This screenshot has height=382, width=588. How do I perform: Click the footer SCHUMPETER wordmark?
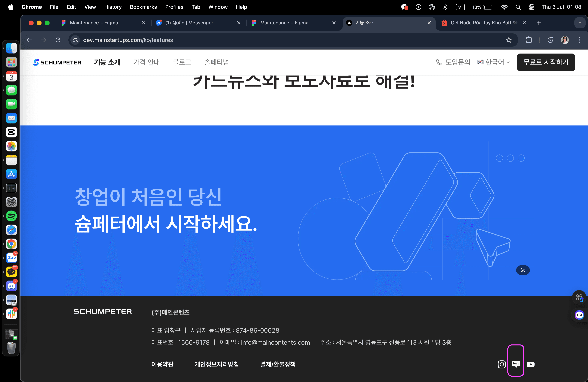coord(103,311)
